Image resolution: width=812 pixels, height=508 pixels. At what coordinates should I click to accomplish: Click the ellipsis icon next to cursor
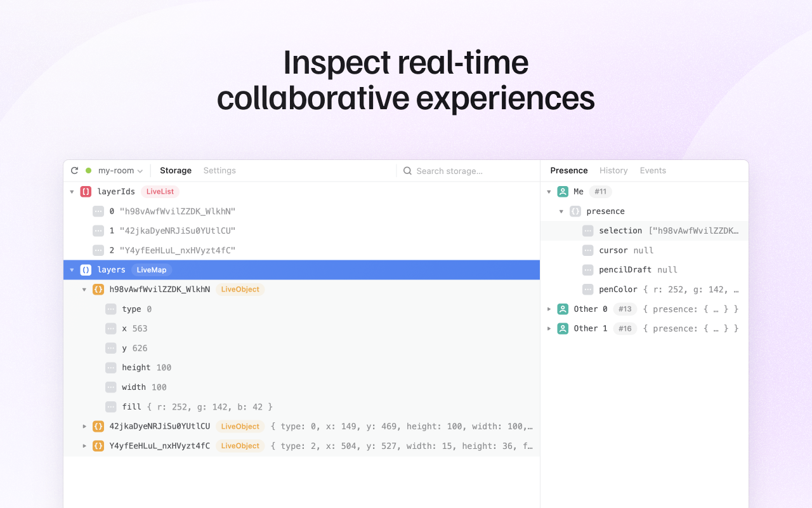click(587, 250)
